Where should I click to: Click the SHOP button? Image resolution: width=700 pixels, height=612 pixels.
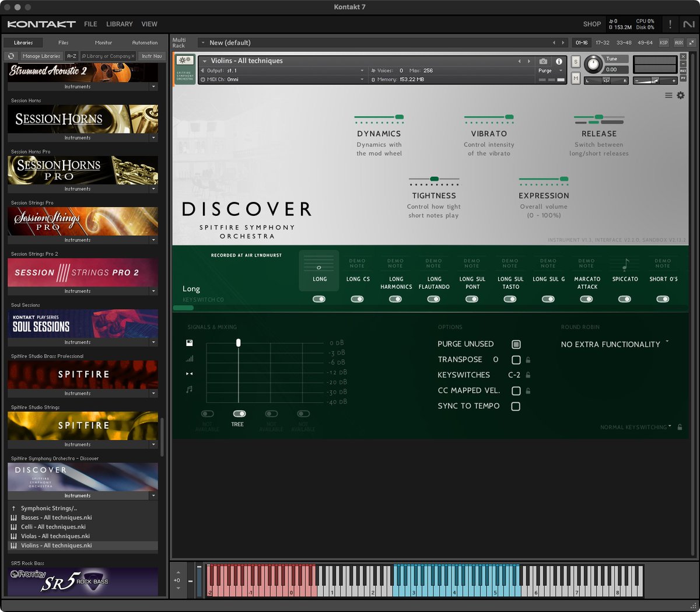(592, 24)
